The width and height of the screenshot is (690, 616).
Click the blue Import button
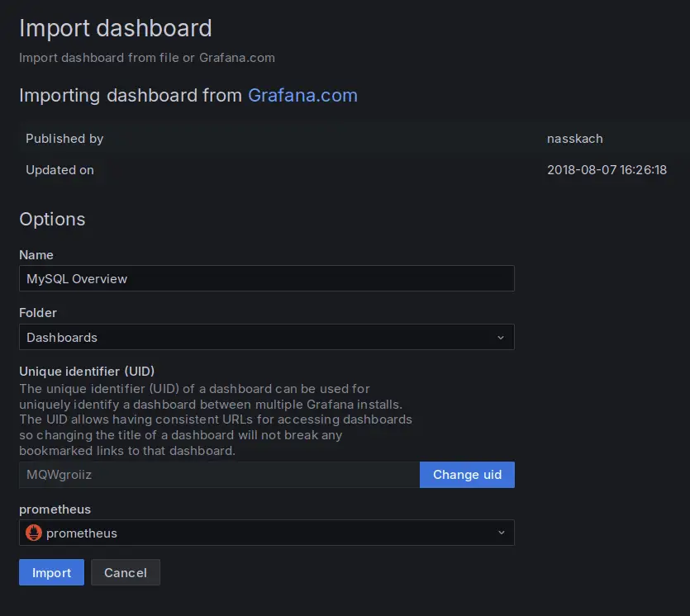coord(51,572)
